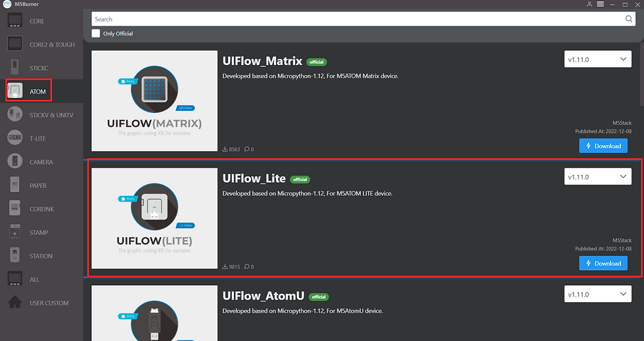The height and width of the screenshot is (341, 644).
Task: Click 'For M5AtomU device' description
Action: click(355, 311)
